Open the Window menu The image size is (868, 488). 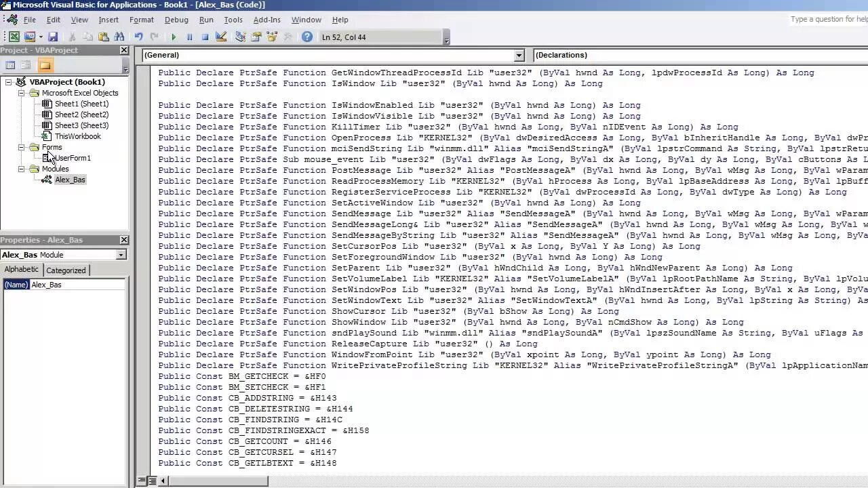pos(307,20)
